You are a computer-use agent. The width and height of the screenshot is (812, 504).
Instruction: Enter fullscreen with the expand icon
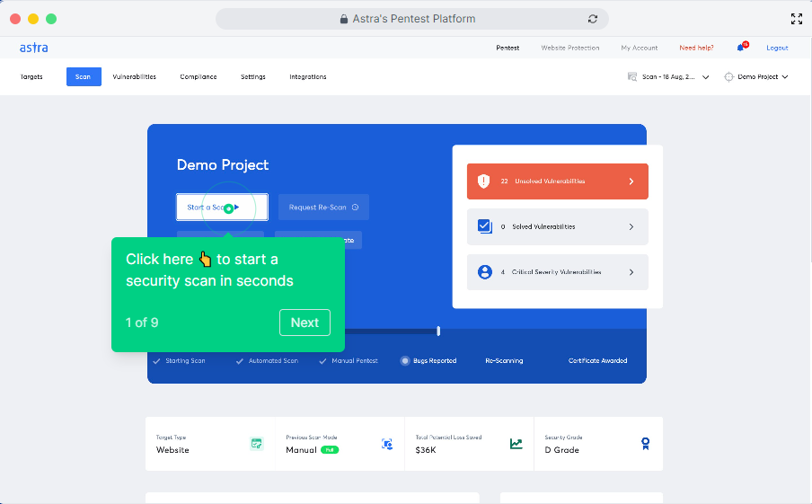tap(797, 19)
